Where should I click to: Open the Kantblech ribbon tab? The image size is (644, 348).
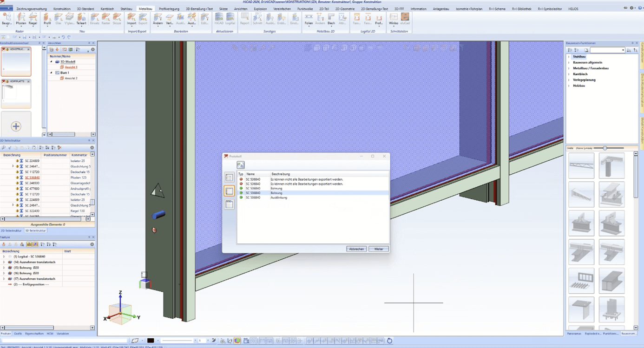(x=107, y=9)
